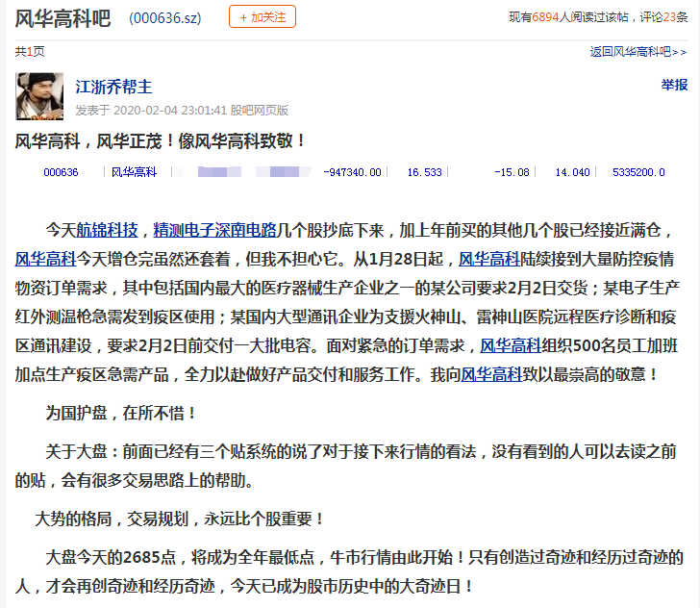This screenshot has width=700, height=608.
Task: Click 股吧网页版 source label
Action: 260,111
